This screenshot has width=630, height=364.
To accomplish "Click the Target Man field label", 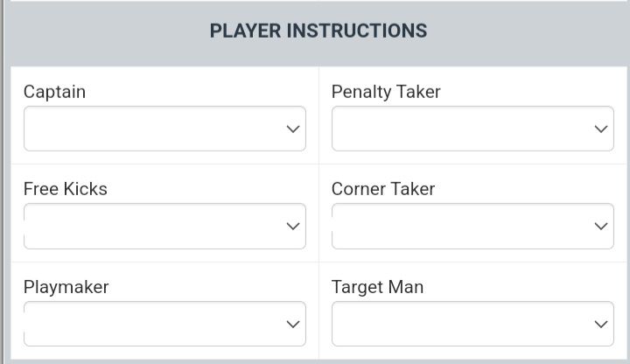I will click(x=378, y=287).
